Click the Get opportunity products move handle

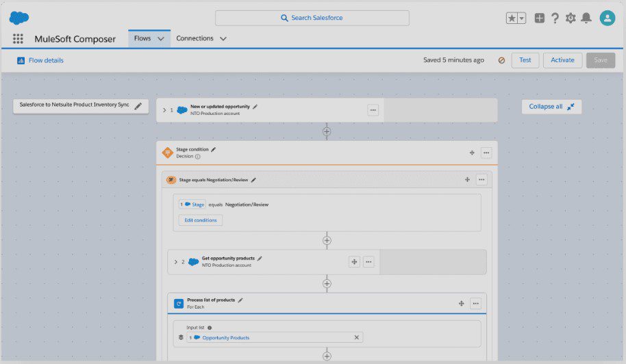[x=354, y=262]
